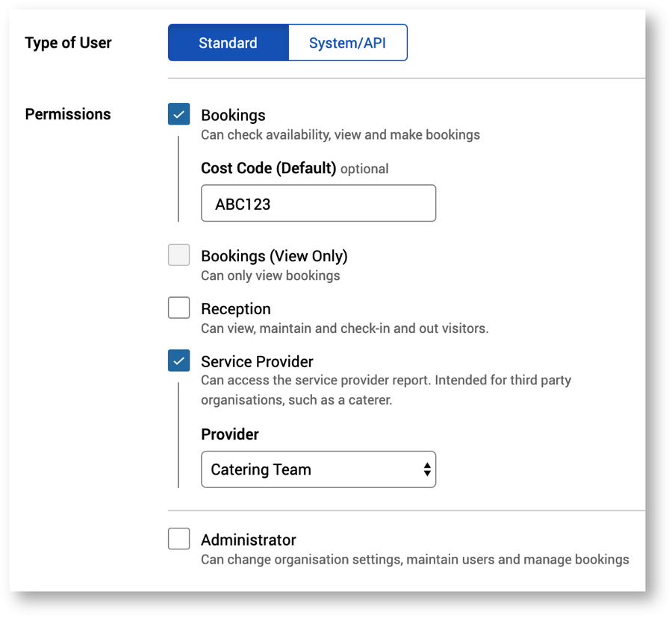Select the Standard user type

pyautogui.click(x=228, y=43)
